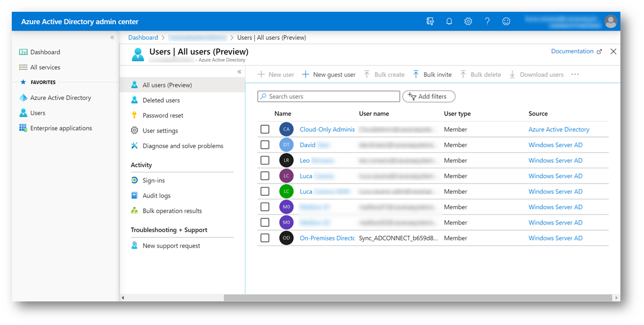Check the David row checkbox
The image size is (644, 325).
(265, 145)
